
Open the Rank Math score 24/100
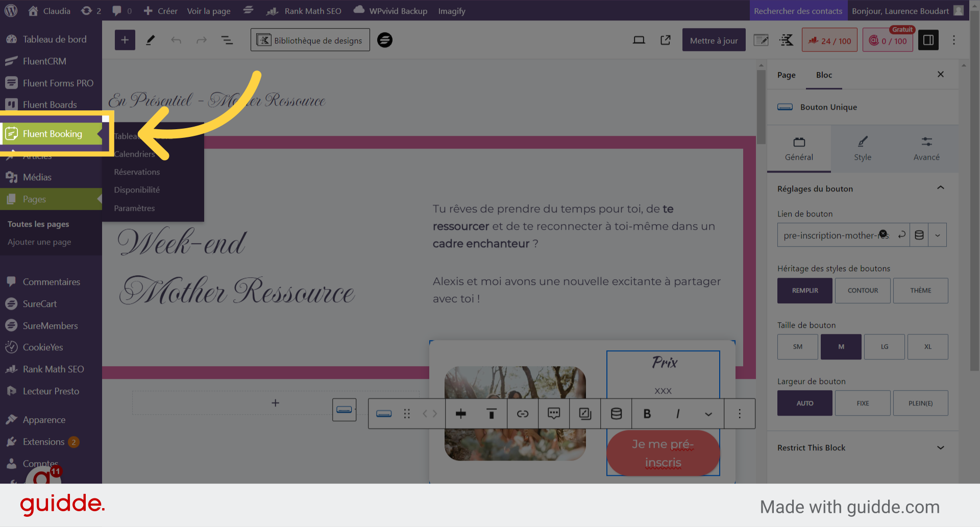pos(829,40)
